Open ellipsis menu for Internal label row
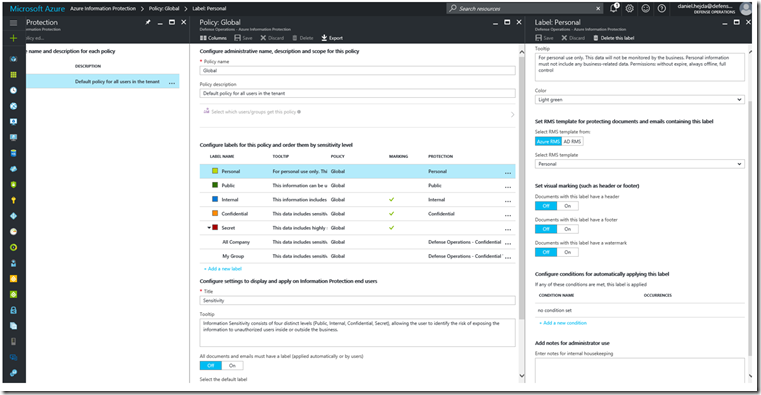The image size is (761, 395). (x=508, y=200)
